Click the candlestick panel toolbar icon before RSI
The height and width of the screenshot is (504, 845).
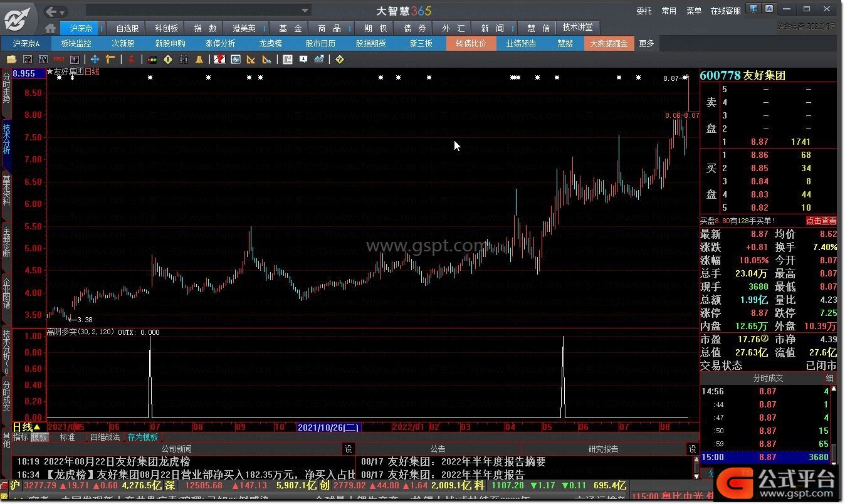coord(43,60)
